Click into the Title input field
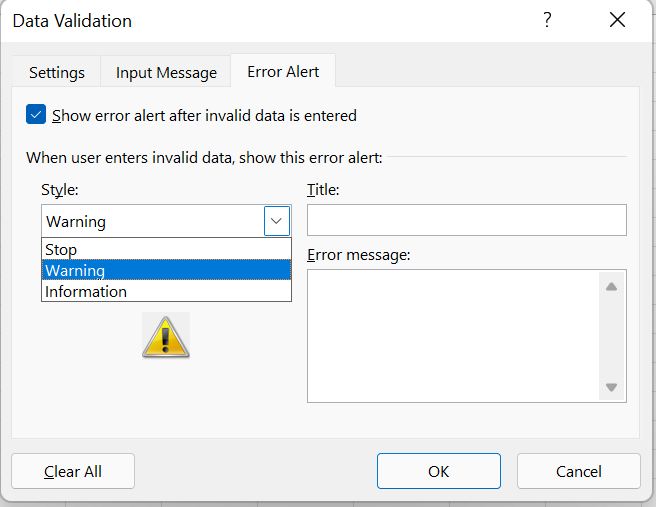Image resolution: width=656 pixels, height=507 pixels. [467, 220]
